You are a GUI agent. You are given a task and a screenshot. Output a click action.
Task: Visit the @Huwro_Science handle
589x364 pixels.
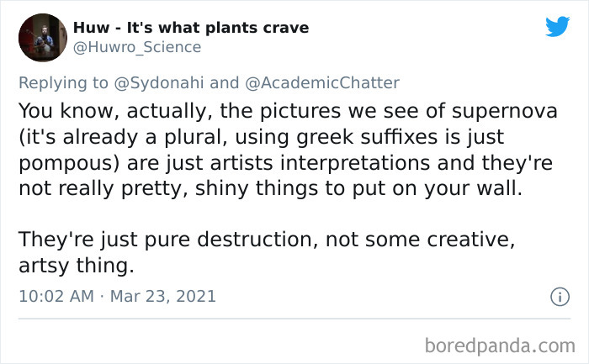click(x=137, y=48)
